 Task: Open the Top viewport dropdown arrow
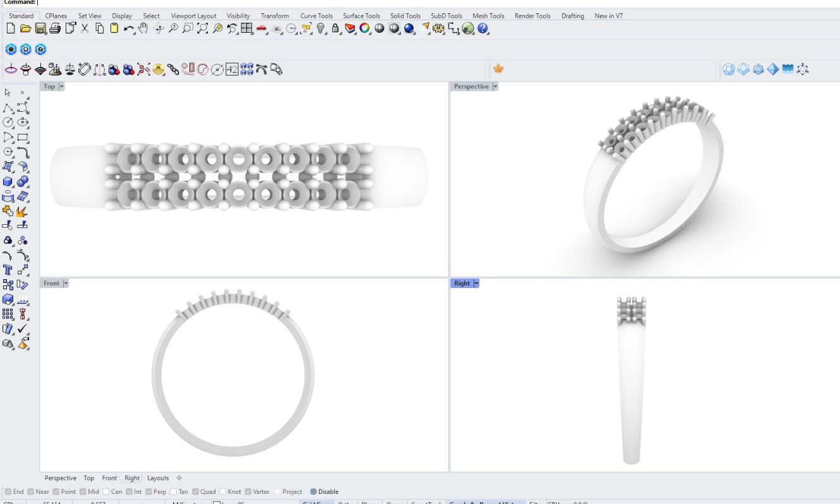click(61, 87)
